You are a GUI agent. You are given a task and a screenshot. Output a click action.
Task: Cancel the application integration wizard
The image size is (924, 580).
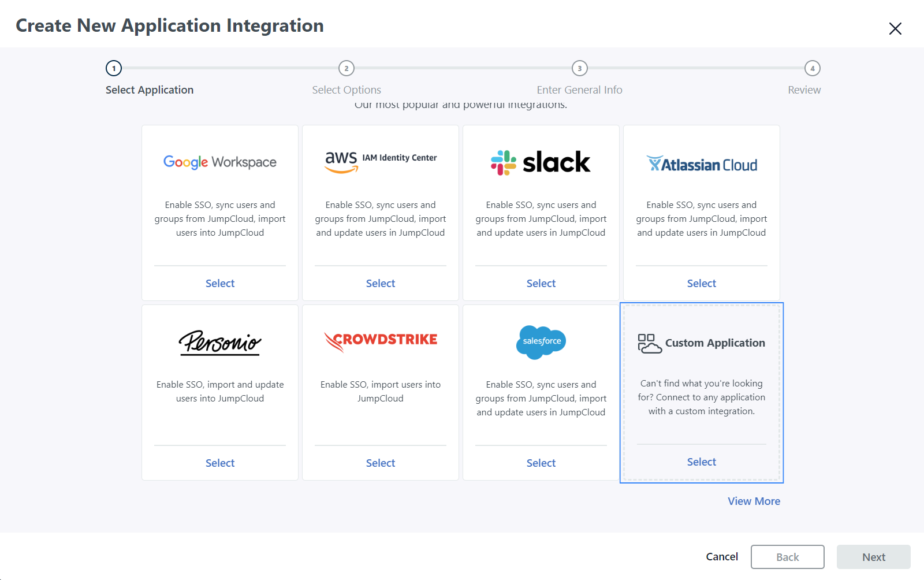[x=722, y=557]
